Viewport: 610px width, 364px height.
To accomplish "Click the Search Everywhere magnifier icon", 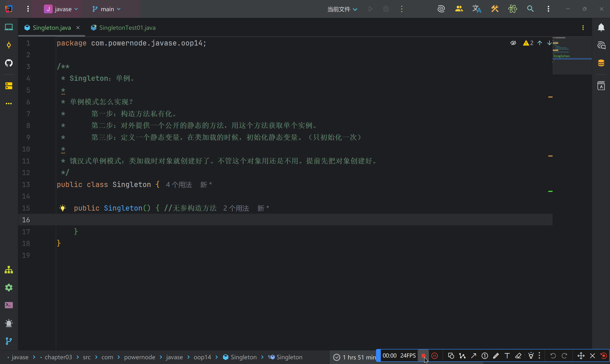I will coord(530,9).
